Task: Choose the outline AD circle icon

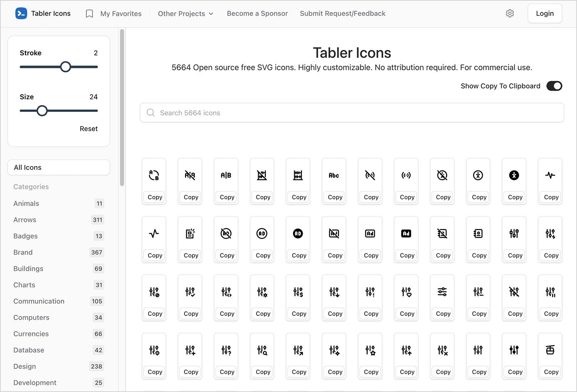Action: pos(262,233)
